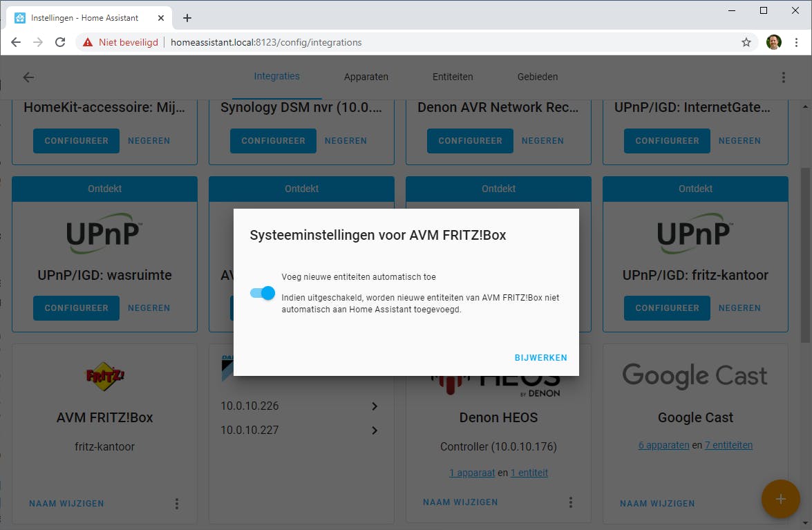Switch to the Gebieden tab

538,77
